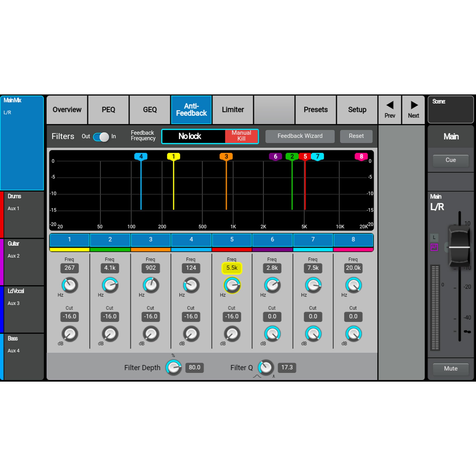
Task: Select the highlighted Freq knob on filter 5
Action: pos(231,286)
